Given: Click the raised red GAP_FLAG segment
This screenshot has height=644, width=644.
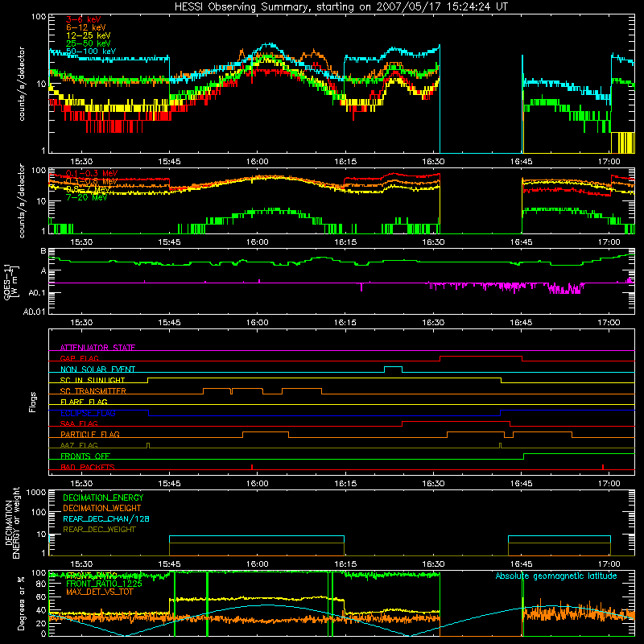Looking at the screenshot, I should (481, 357).
